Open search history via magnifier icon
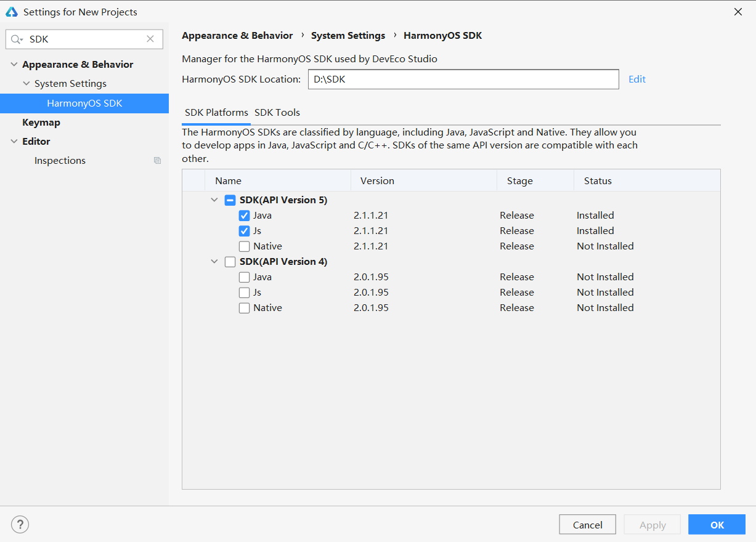This screenshot has width=756, height=542. click(17, 39)
